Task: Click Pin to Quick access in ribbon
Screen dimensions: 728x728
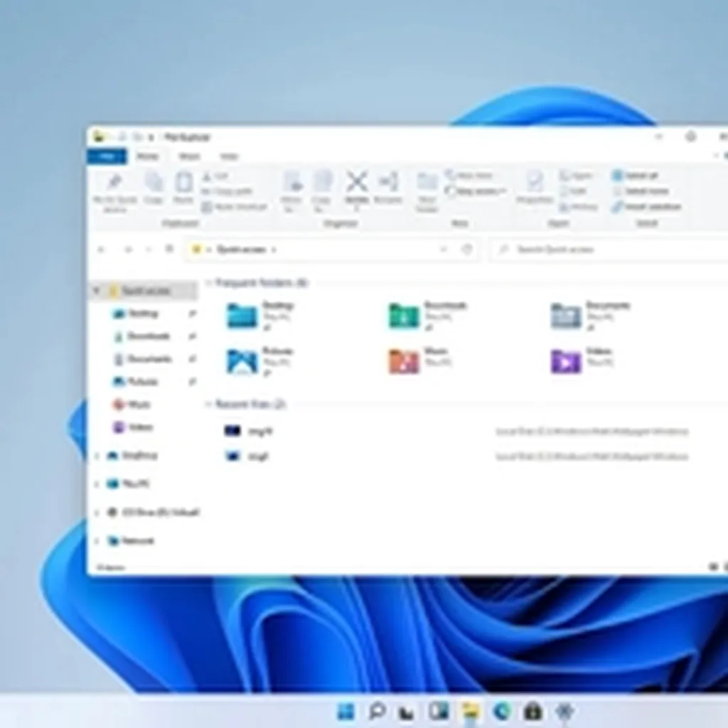Action: (114, 193)
